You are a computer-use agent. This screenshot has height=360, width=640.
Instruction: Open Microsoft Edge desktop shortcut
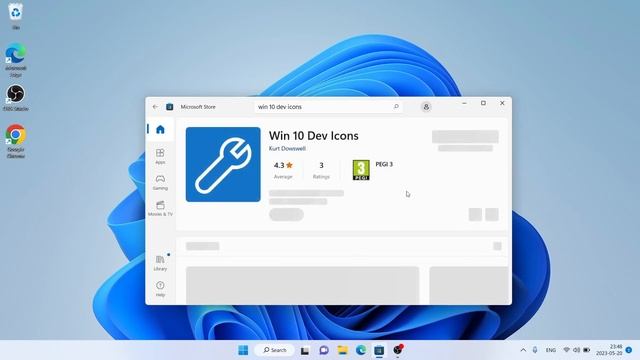pos(16,60)
